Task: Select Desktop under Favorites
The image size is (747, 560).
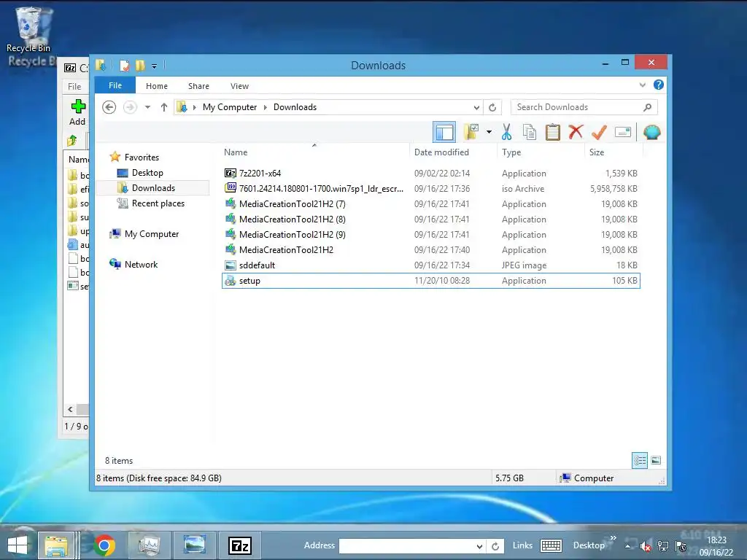Action: (147, 172)
